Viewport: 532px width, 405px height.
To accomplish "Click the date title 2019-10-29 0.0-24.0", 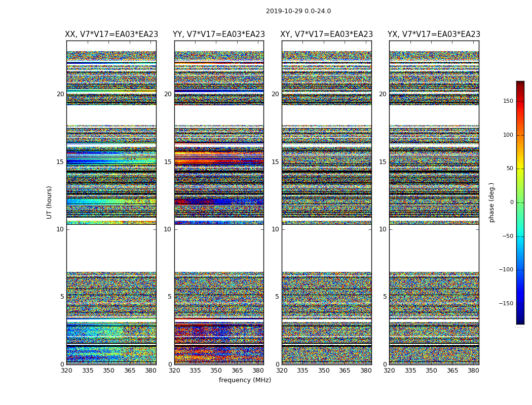I will pos(298,11).
